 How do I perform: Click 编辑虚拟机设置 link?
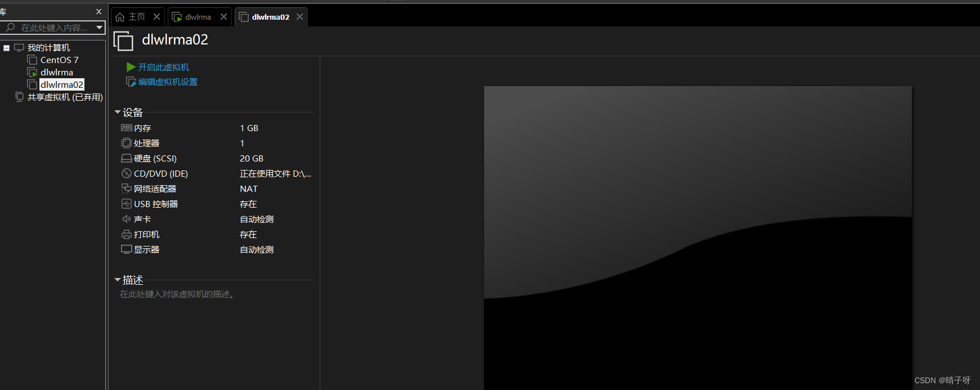168,82
